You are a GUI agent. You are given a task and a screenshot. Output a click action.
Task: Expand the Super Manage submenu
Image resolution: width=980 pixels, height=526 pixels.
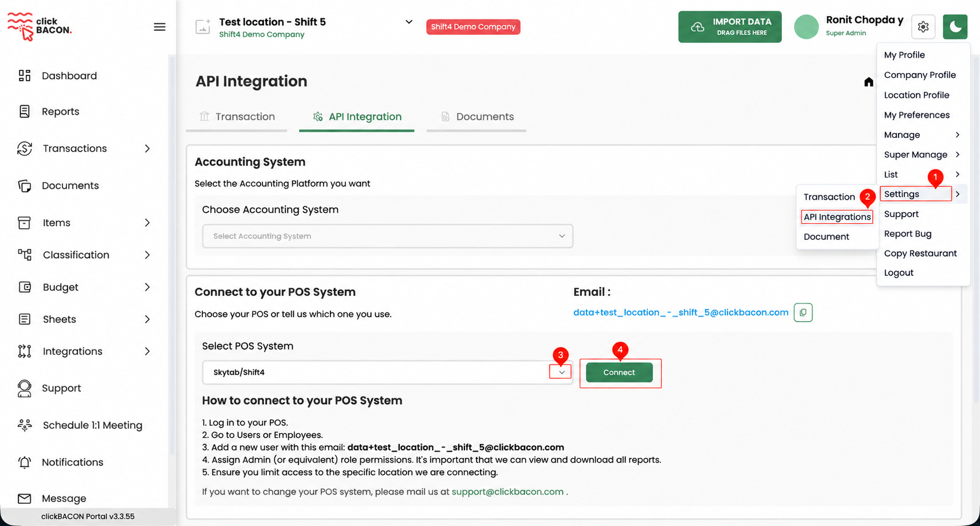(x=922, y=155)
